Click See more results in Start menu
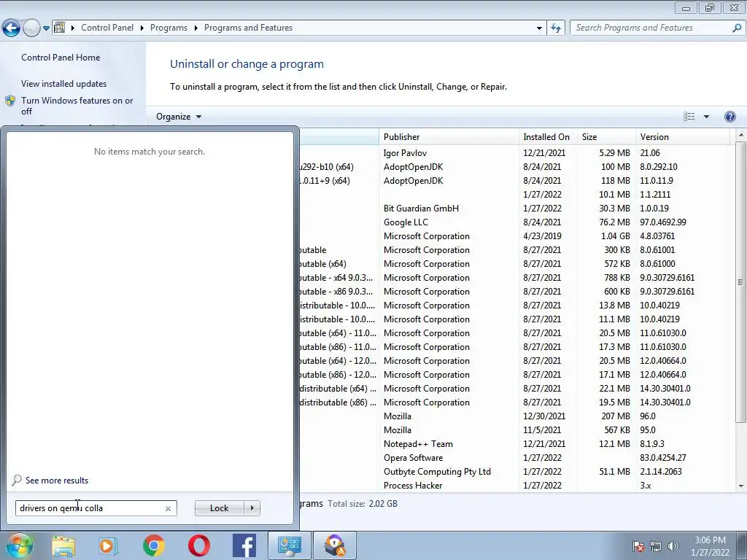 pos(57,481)
